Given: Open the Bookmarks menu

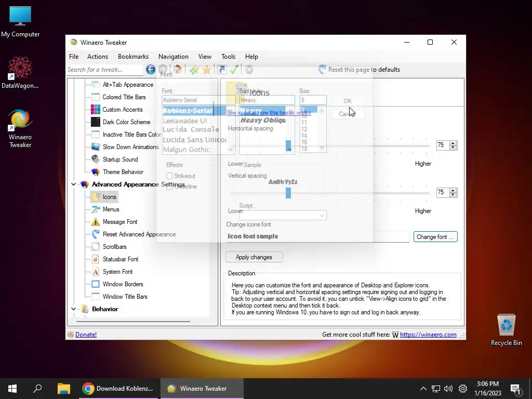Looking at the screenshot, I should pos(133,57).
